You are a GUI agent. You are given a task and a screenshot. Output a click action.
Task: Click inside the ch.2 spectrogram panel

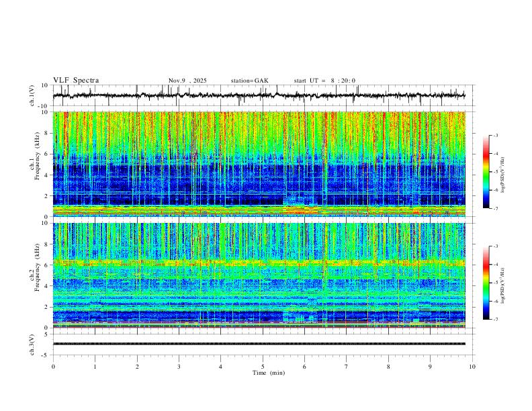point(259,275)
